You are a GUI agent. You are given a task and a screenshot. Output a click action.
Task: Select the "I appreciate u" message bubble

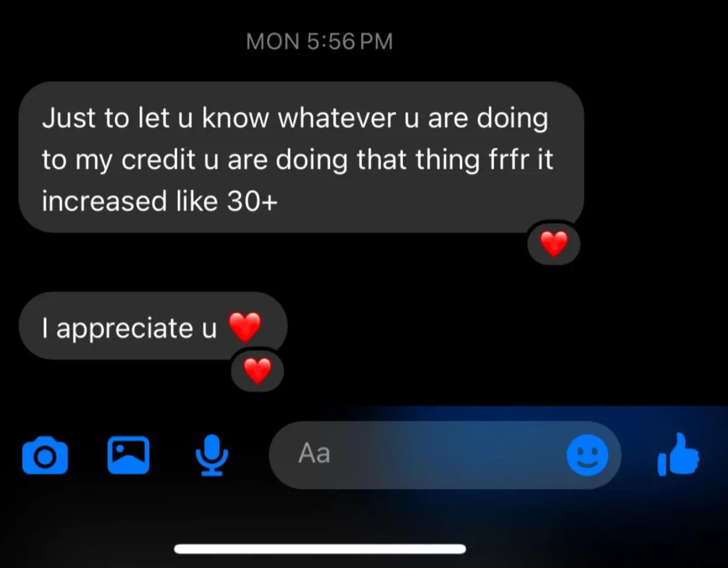[153, 326]
